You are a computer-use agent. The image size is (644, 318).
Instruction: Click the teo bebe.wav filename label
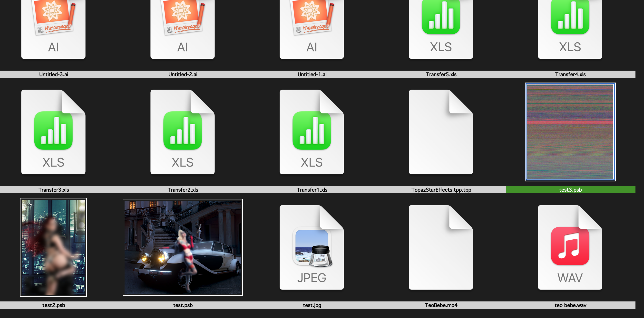click(570, 305)
